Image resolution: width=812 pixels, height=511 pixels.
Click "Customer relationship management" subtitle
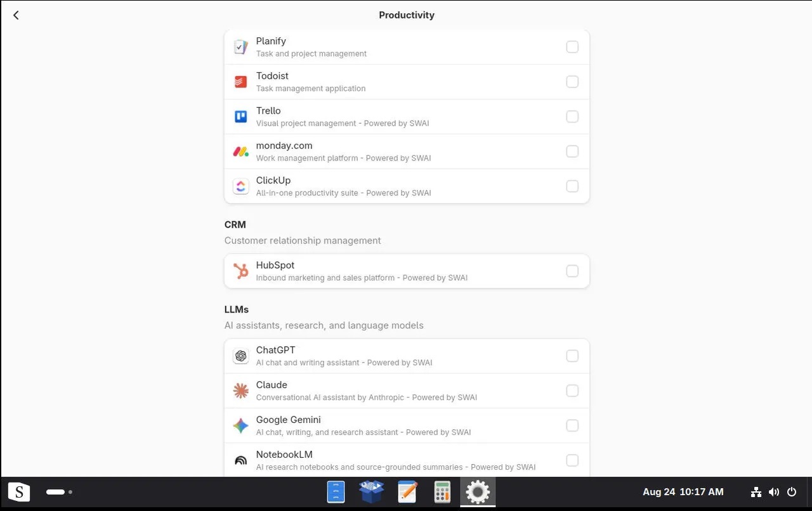(303, 241)
